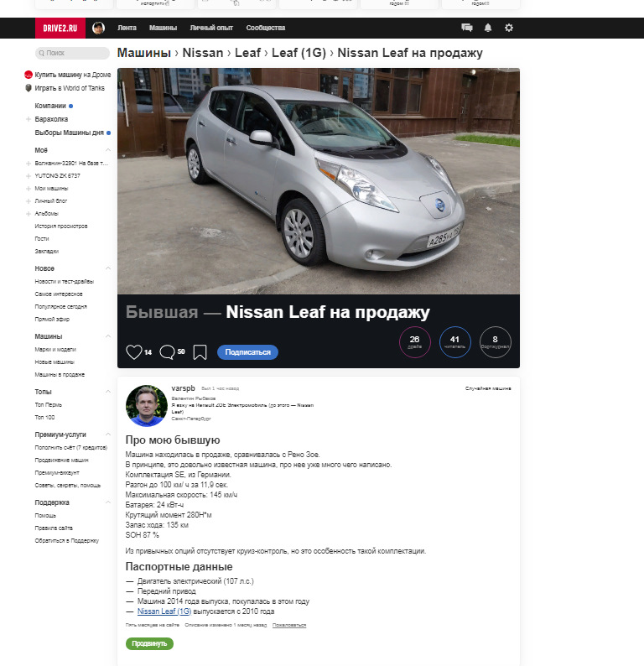This screenshot has height=666, width=644.
Task: Click the Drom red icon beside Купить машину
Action: click(29, 75)
